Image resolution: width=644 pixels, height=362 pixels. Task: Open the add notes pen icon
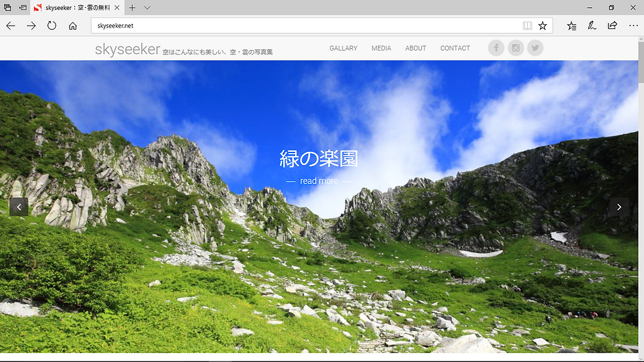click(x=591, y=26)
